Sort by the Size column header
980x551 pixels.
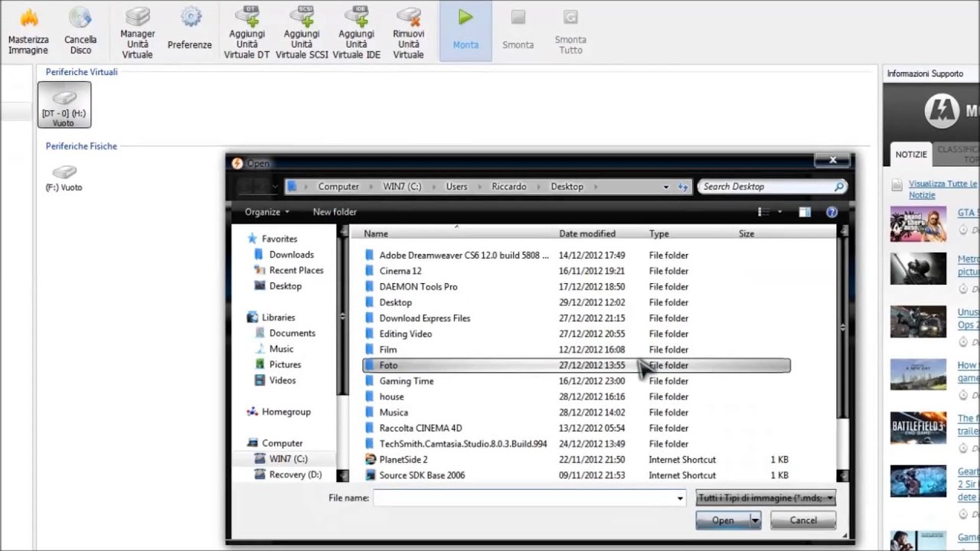pos(746,233)
